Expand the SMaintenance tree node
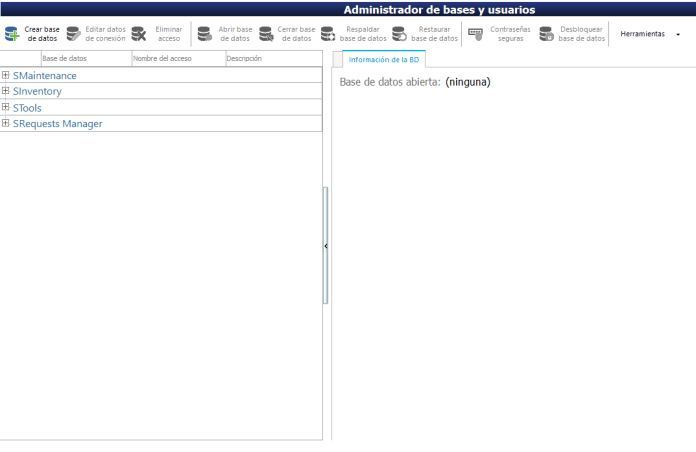 tap(6, 75)
